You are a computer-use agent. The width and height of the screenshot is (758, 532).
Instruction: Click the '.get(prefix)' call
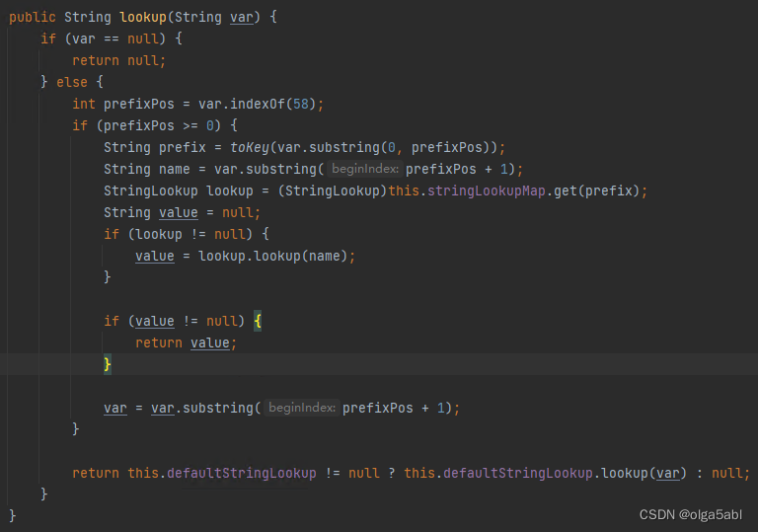pyautogui.click(x=592, y=191)
